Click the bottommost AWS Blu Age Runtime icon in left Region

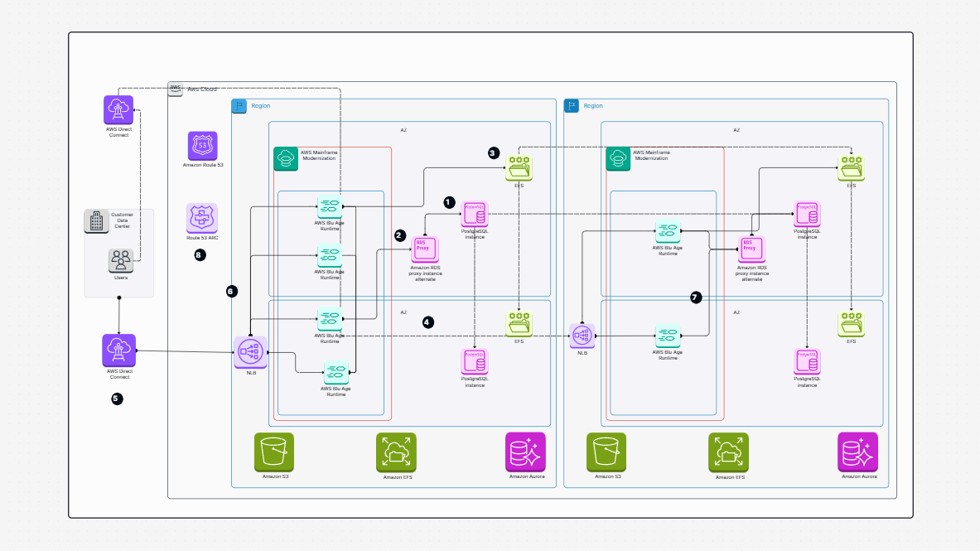(x=336, y=374)
